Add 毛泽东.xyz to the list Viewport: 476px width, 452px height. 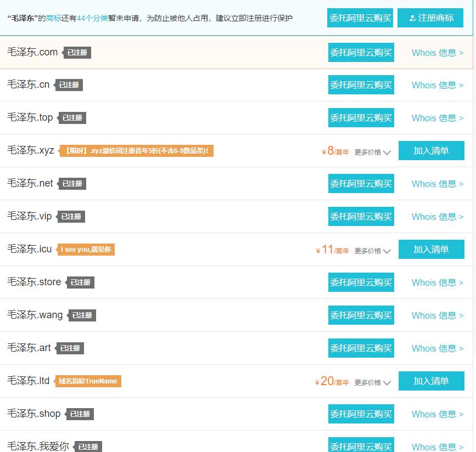coord(431,151)
